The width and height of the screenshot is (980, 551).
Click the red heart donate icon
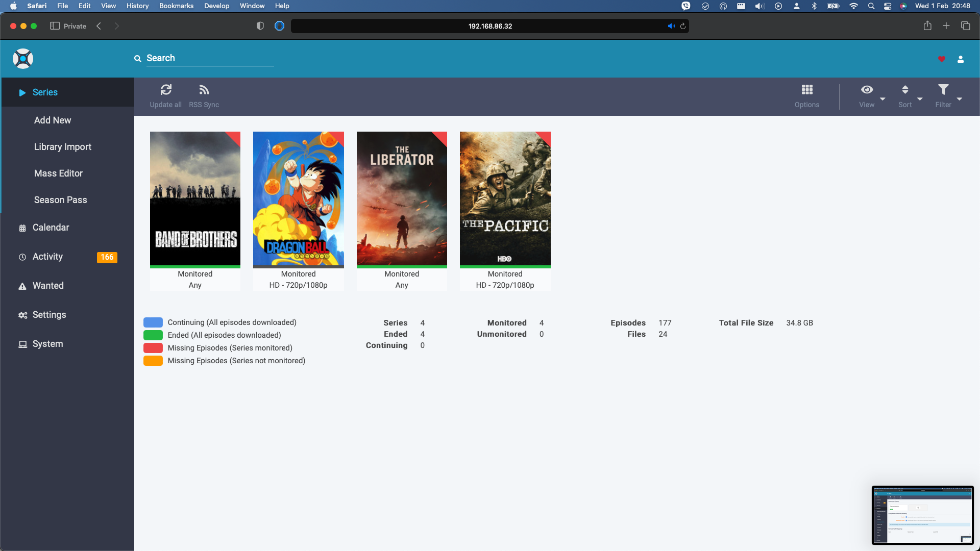[x=942, y=59]
